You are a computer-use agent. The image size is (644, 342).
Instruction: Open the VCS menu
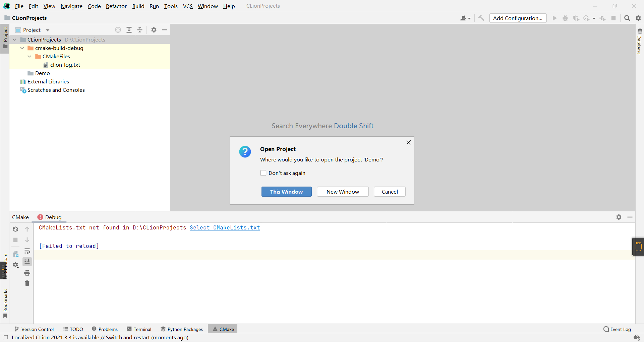[188, 6]
